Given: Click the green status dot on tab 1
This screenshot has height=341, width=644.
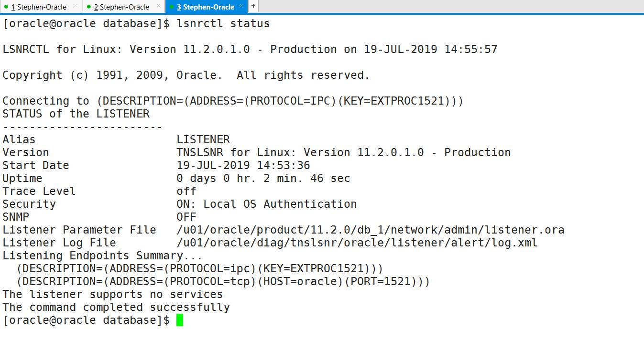Looking at the screenshot, I should 7,7.
